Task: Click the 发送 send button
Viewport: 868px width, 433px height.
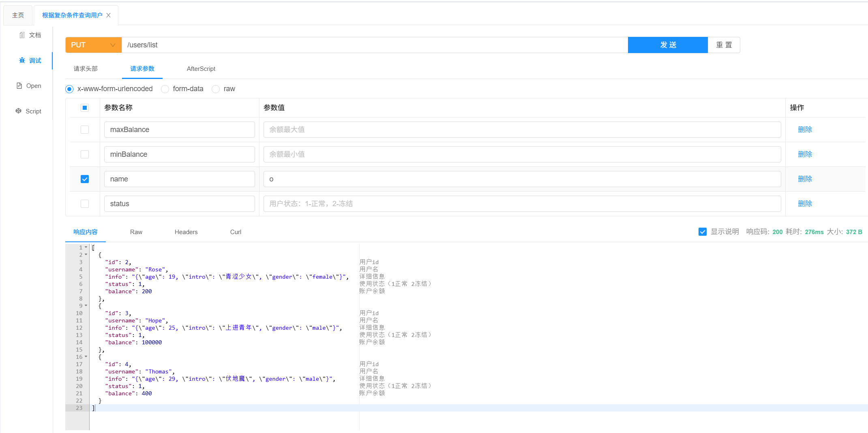Action: [x=667, y=45]
